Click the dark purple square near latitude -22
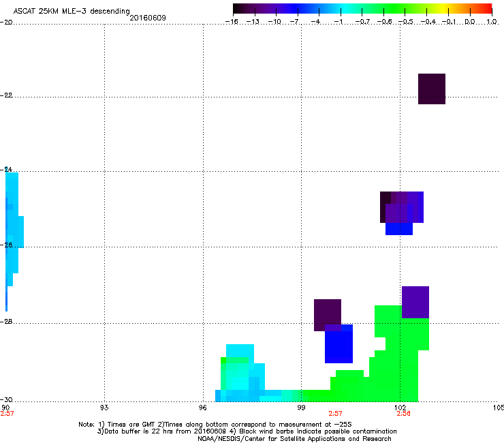Viewport: 504px width, 443px height. coord(432,89)
